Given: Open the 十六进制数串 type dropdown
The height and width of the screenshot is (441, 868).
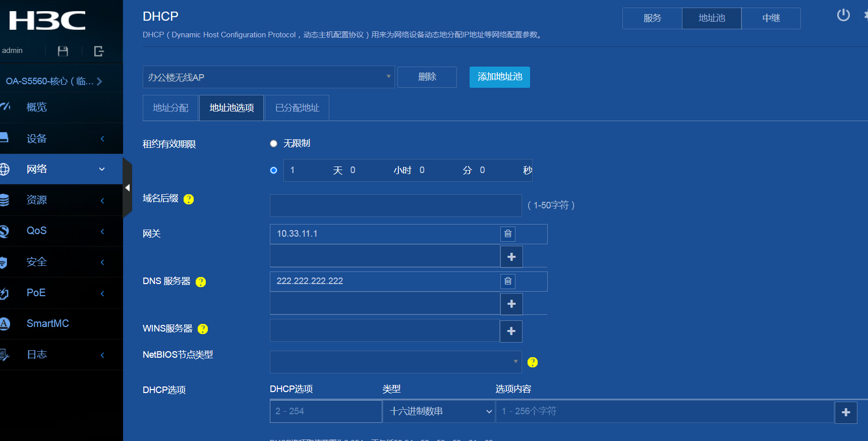Looking at the screenshot, I should (439, 411).
